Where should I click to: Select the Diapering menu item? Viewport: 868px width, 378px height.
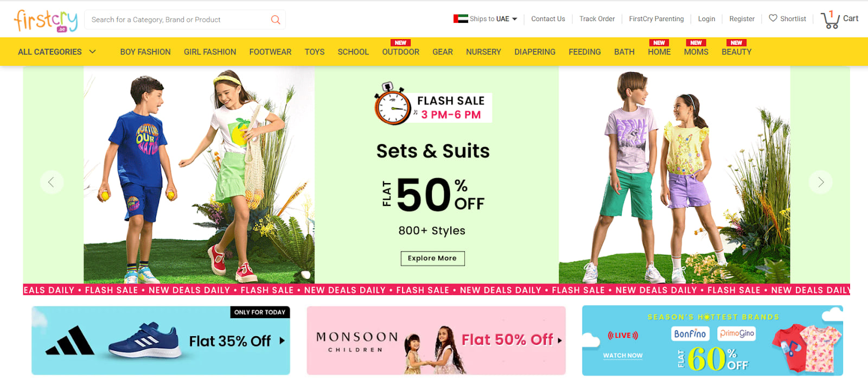click(x=535, y=52)
